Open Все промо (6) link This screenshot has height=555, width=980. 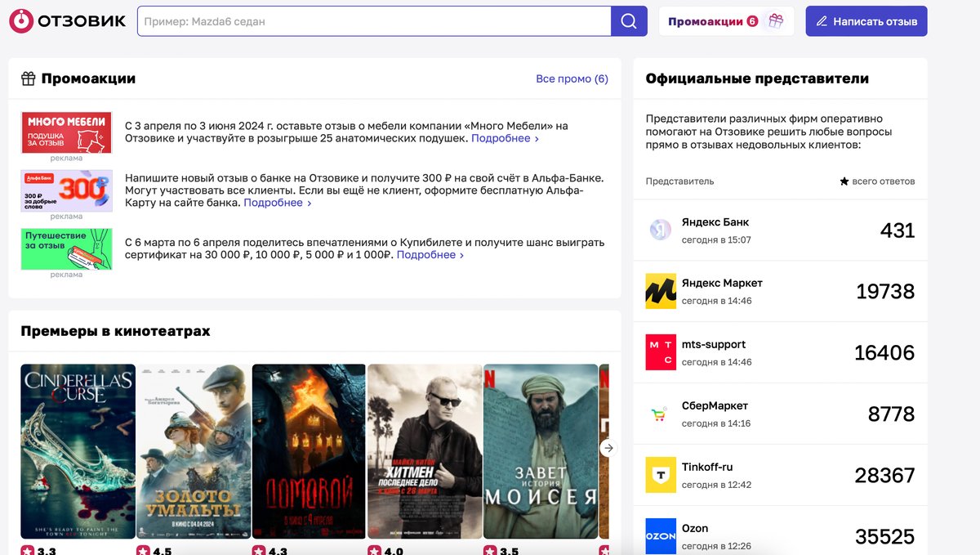pyautogui.click(x=572, y=78)
